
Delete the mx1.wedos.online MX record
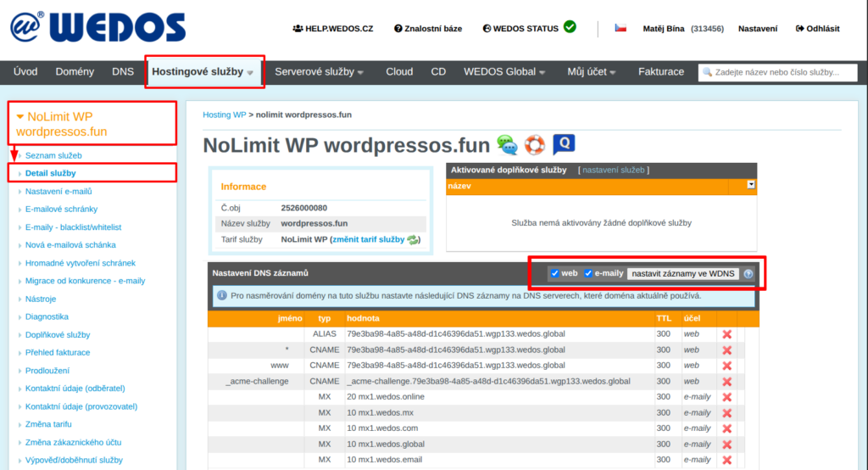726,397
